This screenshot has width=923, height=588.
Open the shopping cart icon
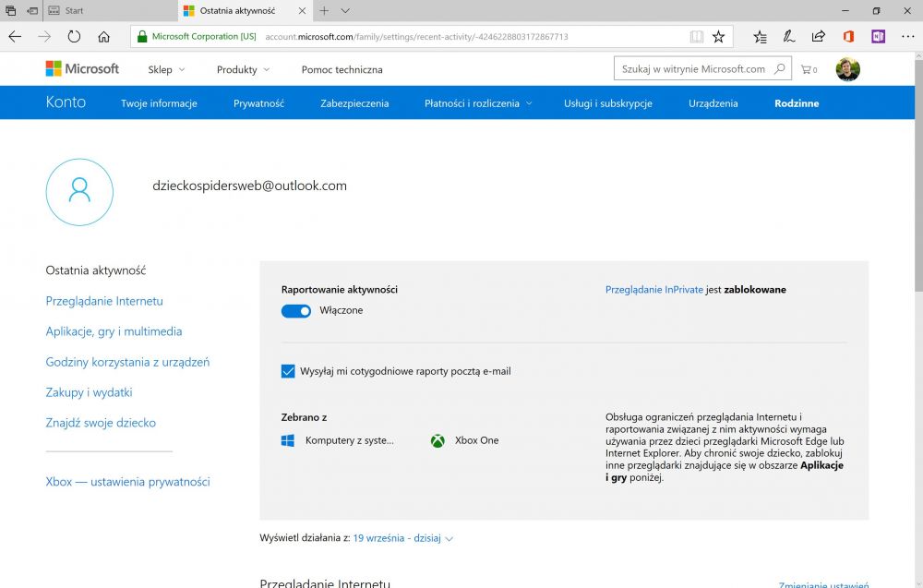point(809,69)
